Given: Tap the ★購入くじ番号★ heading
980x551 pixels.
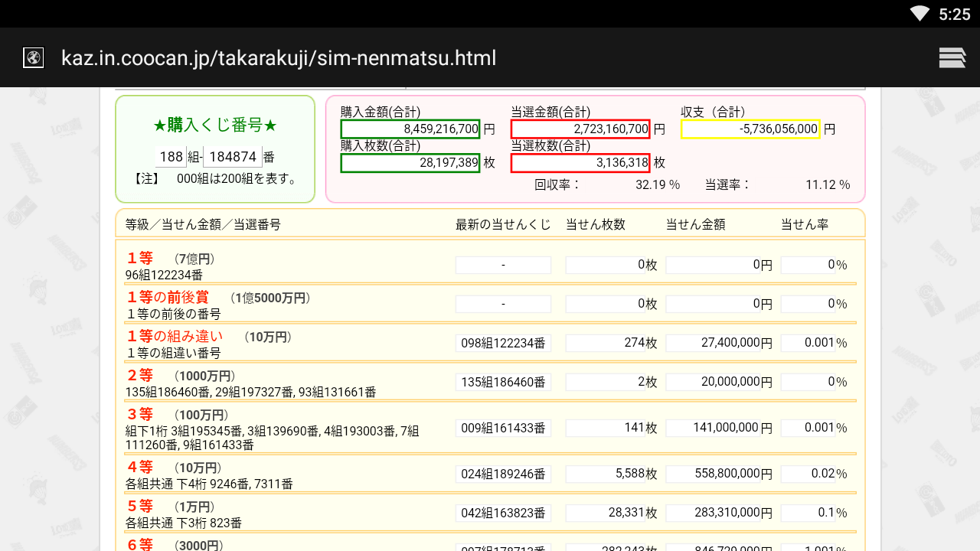Looking at the screenshot, I should point(215,126).
